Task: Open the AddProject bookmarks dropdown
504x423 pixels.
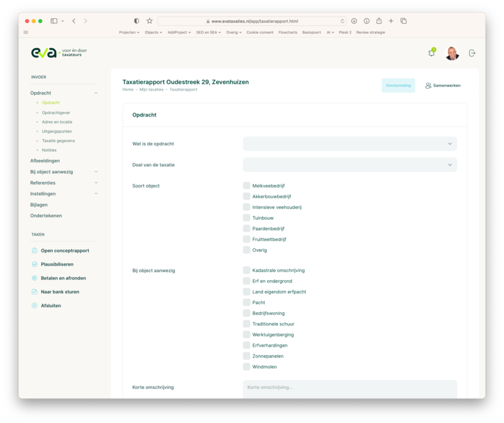Action: [179, 33]
